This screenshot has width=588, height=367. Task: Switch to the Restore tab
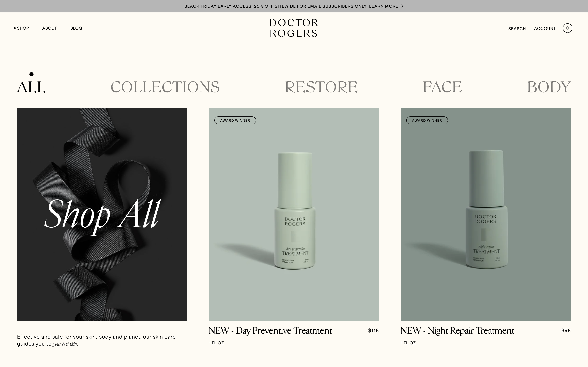tap(321, 87)
